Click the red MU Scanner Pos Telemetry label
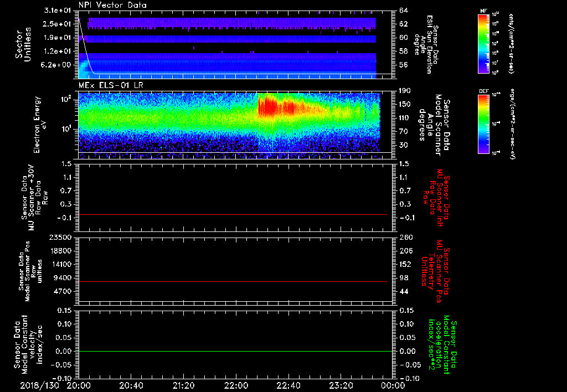The width and height of the screenshot is (567, 392). (x=435, y=271)
